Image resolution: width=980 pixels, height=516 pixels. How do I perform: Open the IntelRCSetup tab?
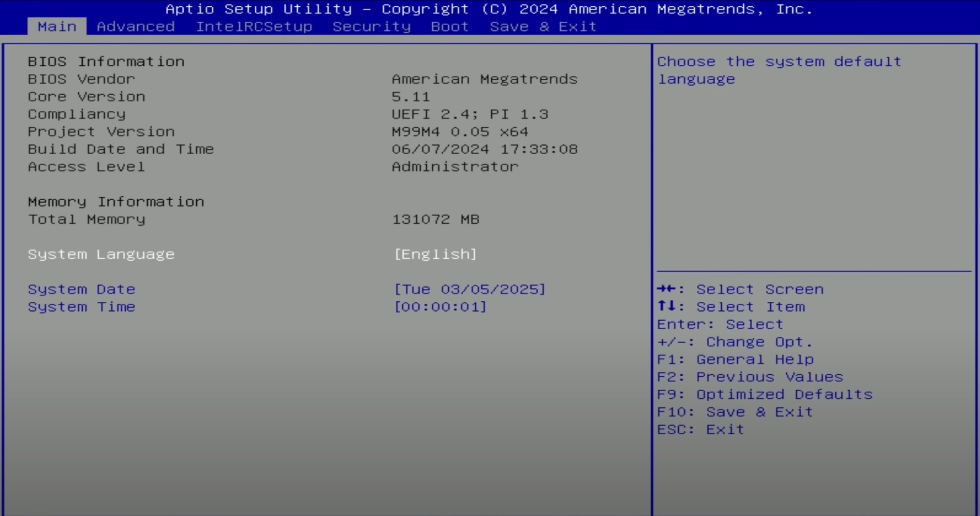click(x=254, y=27)
